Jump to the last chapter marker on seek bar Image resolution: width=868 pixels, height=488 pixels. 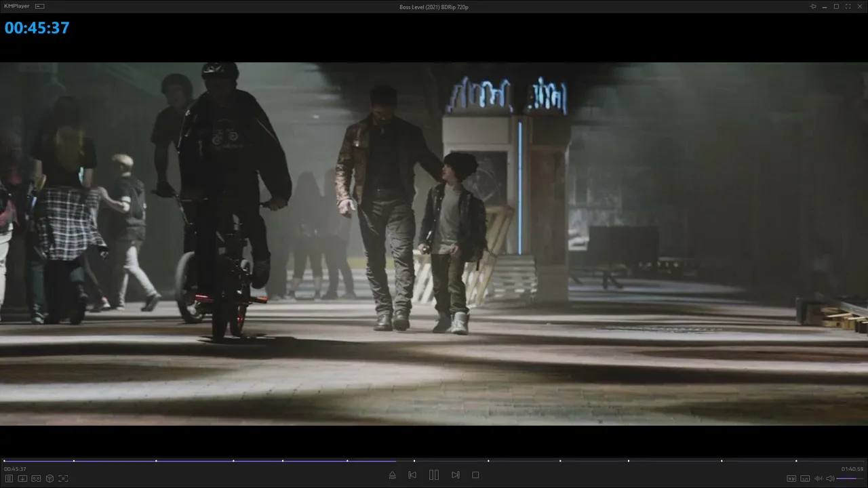(796, 461)
